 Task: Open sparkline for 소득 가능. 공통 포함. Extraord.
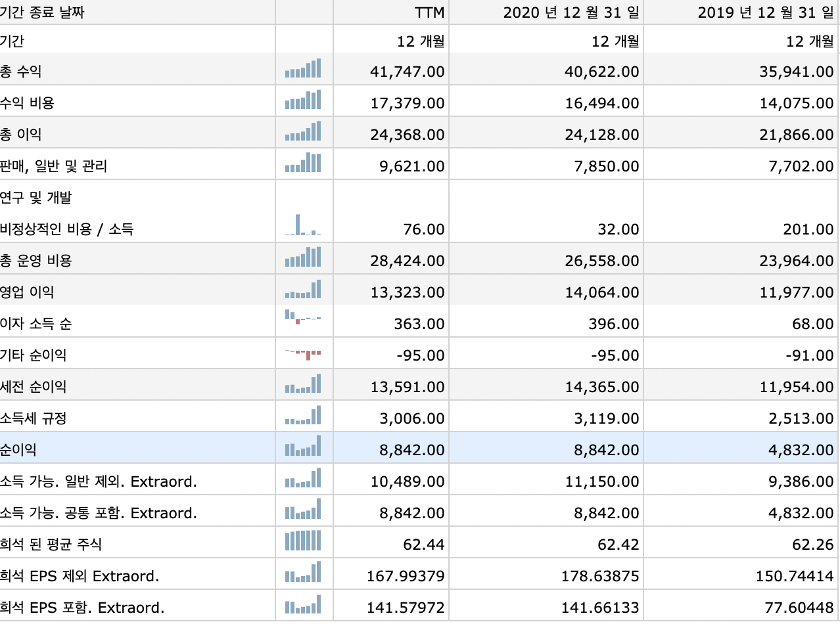point(303,509)
